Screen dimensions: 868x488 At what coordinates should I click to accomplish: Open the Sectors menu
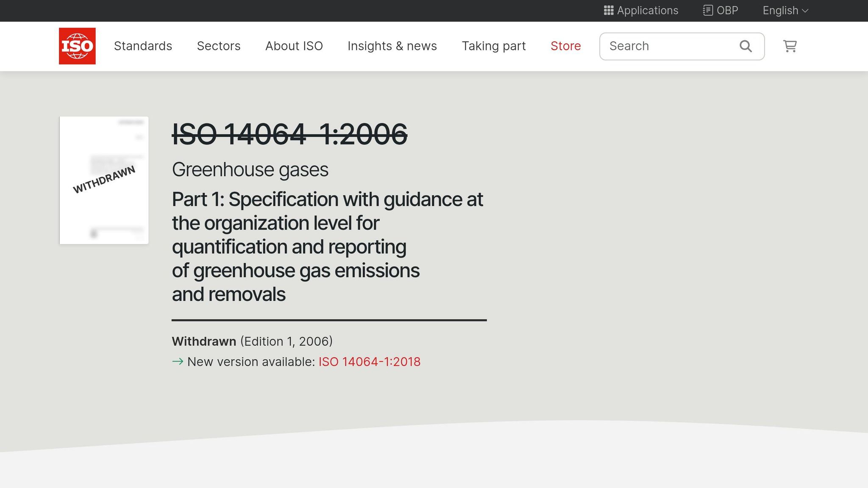(219, 46)
